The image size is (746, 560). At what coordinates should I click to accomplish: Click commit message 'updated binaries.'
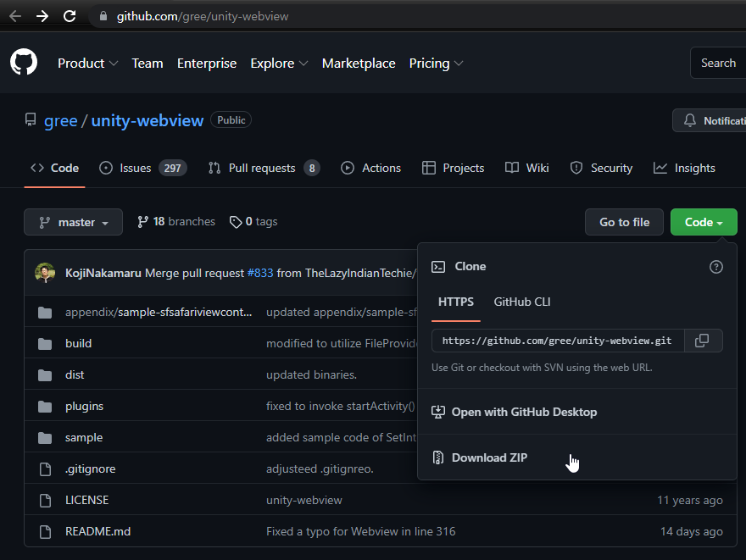click(x=311, y=375)
